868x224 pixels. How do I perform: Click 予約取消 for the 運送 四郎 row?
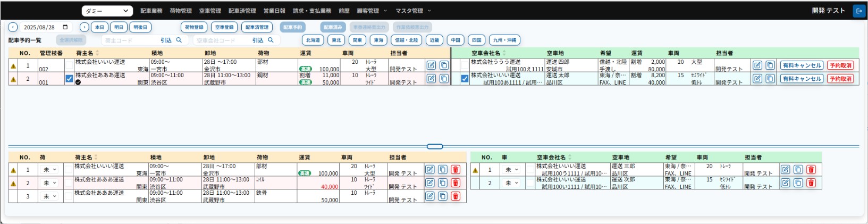click(x=840, y=65)
